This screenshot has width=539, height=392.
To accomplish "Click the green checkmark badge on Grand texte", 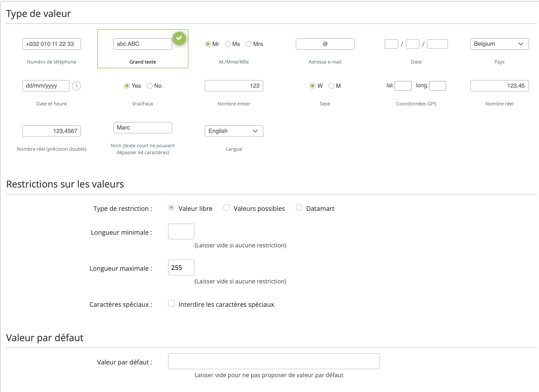I will [179, 38].
